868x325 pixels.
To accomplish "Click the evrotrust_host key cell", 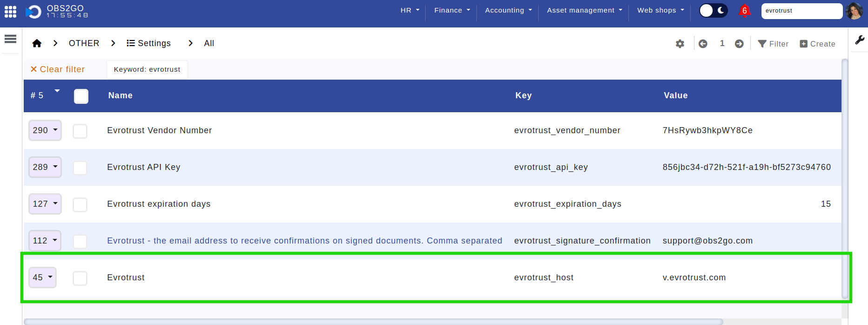I will point(544,278).
